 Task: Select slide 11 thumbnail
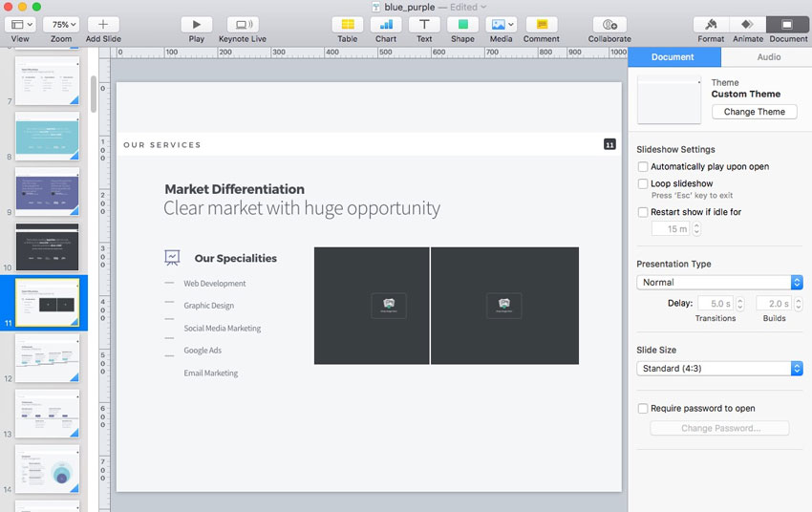point(47,303)
